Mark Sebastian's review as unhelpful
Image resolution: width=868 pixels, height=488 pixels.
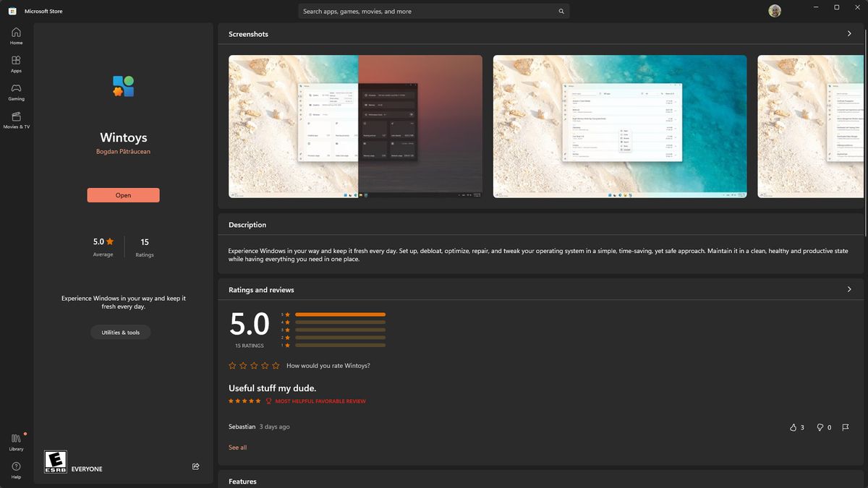click(820, 427)
